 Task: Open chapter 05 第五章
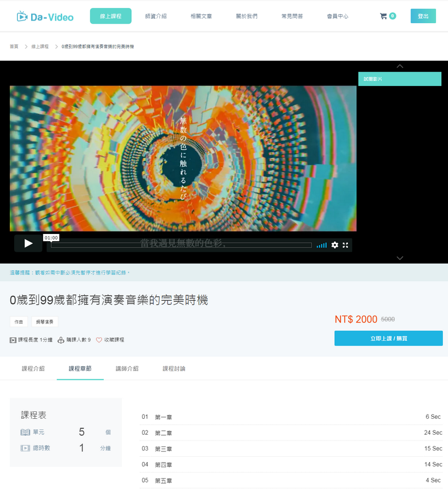(291, 480)
